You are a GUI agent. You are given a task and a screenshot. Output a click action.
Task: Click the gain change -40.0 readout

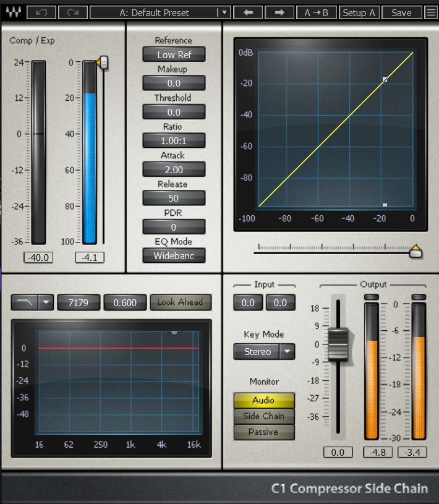pos(38,257)
